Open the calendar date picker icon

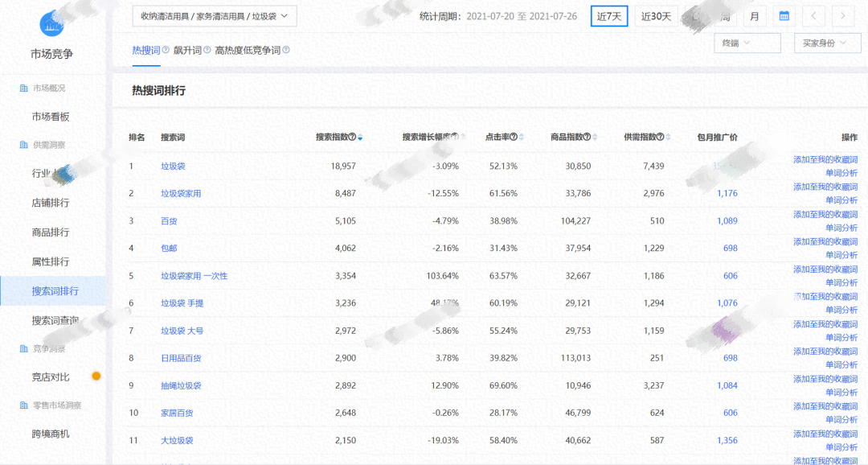point(784,16)
